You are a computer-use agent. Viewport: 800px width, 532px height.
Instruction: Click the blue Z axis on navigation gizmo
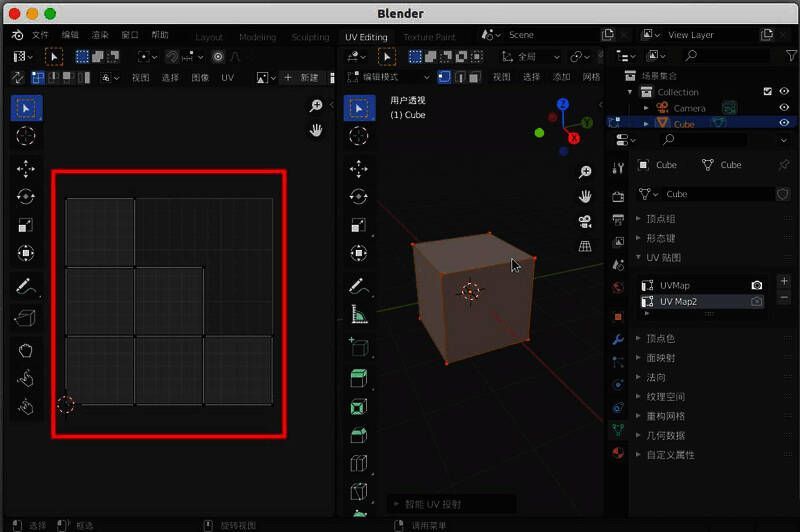point(562,103)
